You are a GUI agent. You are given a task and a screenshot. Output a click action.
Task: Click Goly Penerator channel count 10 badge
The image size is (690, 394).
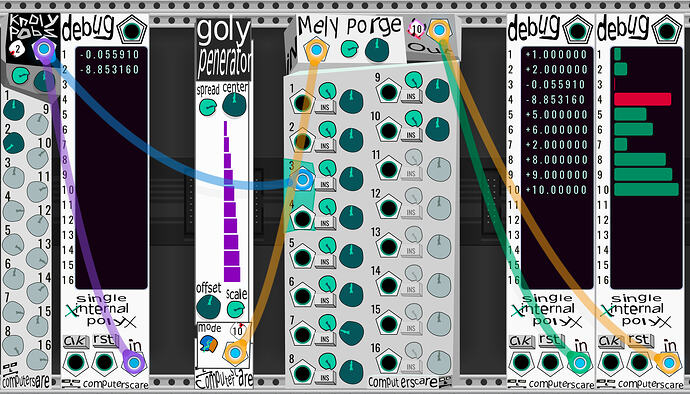tap(237, 331)
